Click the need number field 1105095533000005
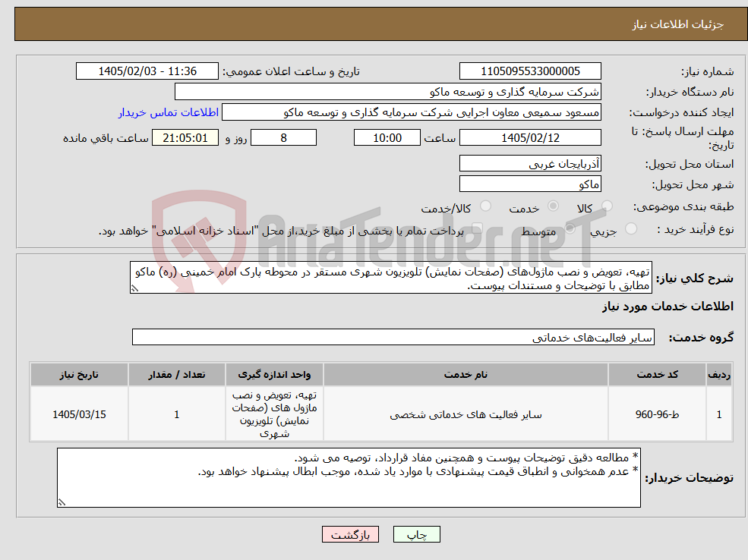 (x=530, y=71)
